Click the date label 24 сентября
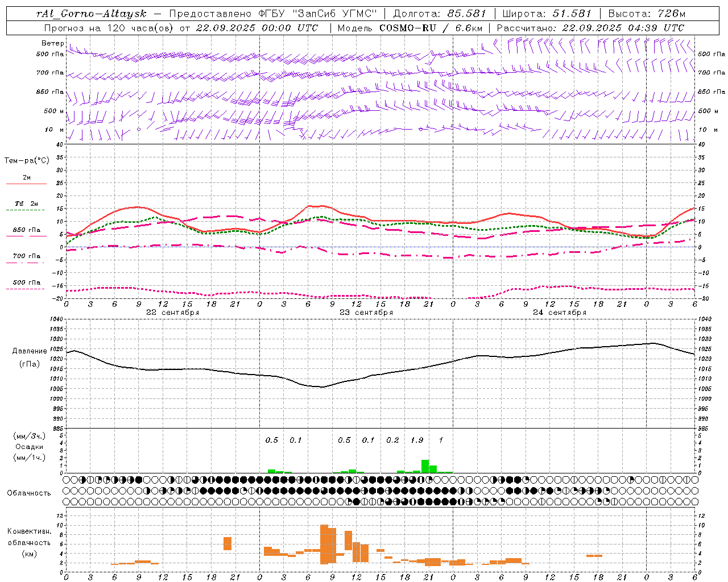Screen dimensions: 728x582 coord(560,313)
